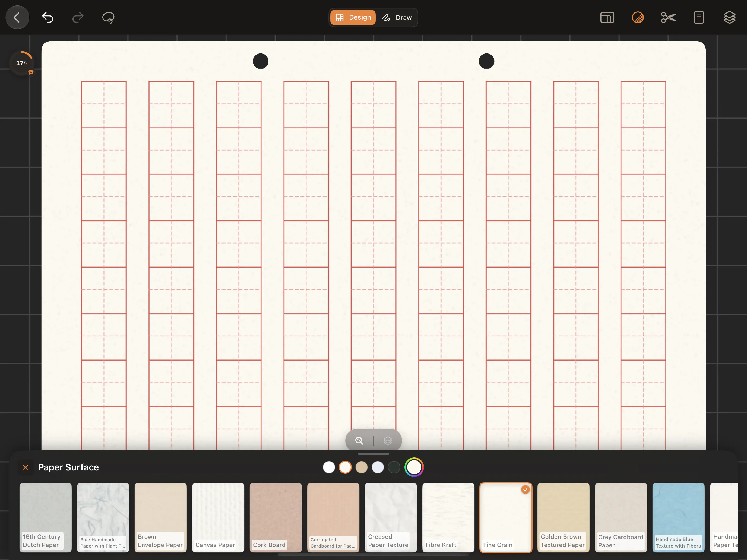The width and height of the screenshot is (747, 560).
Task: Pick the light blue color swatch
Action: [x=378, y=467]
